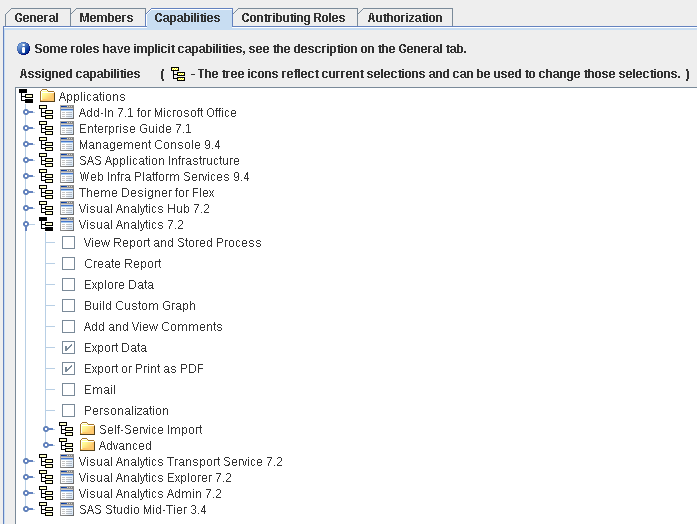Expand the SAS Studio Mid-Tier 3.4 node
697x524 pixels.
point(27,509)
